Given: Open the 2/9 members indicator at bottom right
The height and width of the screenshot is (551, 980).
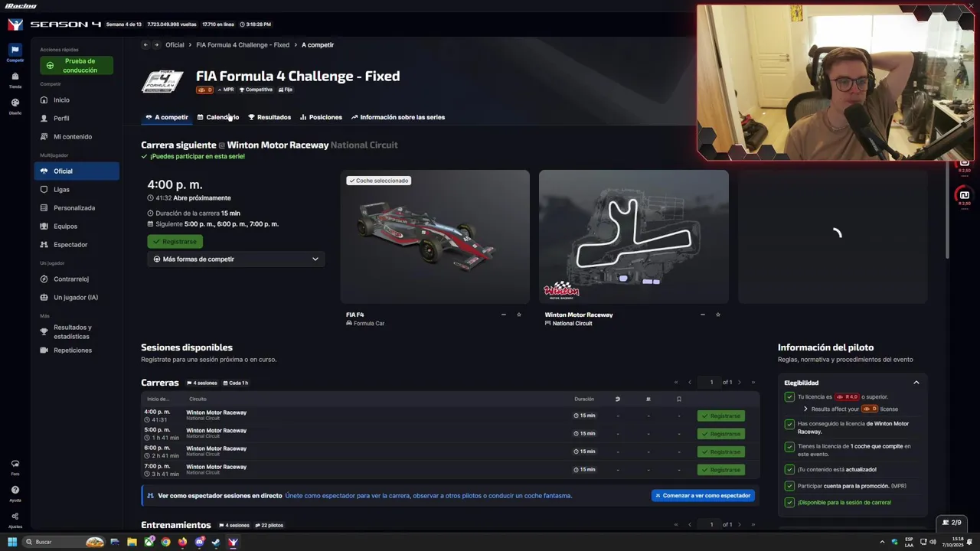Looking at the screenshot, I should 952,523.
